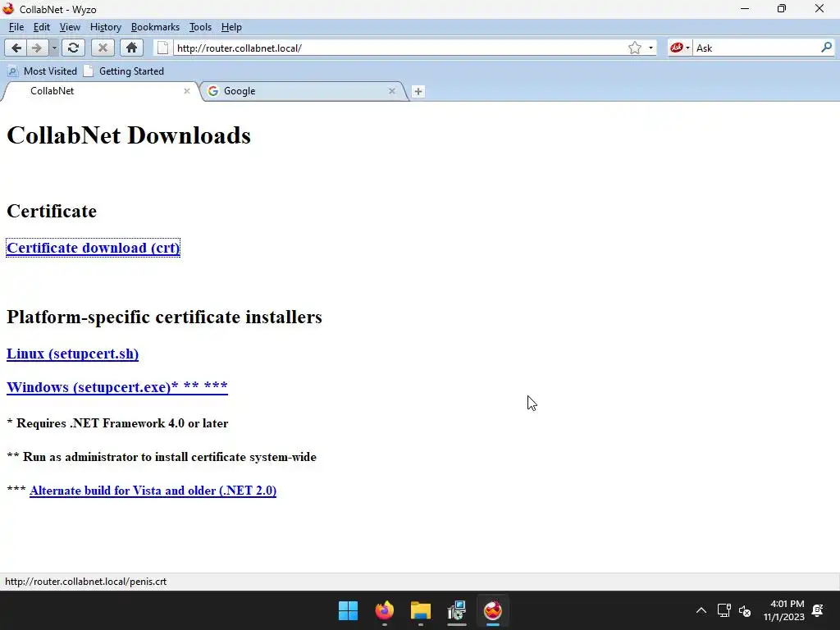Image resolution: width=840 pixels, height=630 pixels.
Task: Open the Help menu
Action: (x=231, y=27)
